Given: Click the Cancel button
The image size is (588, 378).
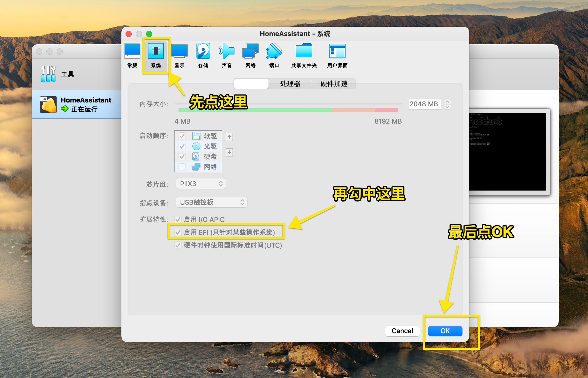Looking at the screenshot, I should (402, 331).
